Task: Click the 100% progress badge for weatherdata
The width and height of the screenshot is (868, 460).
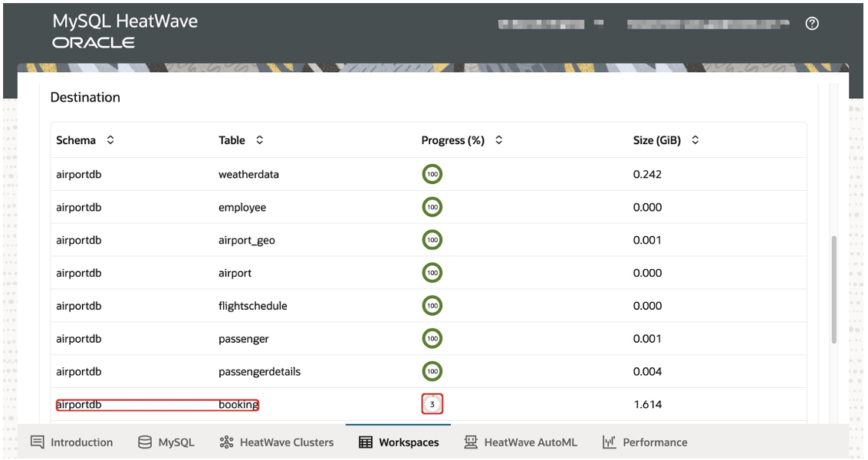Action: tap(431, 173)
